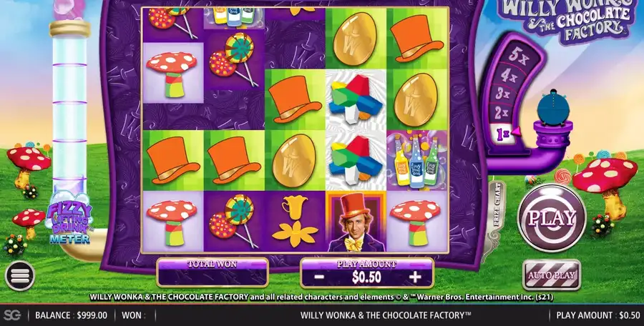Click the top golden egg symbol

tap(355, 39)
